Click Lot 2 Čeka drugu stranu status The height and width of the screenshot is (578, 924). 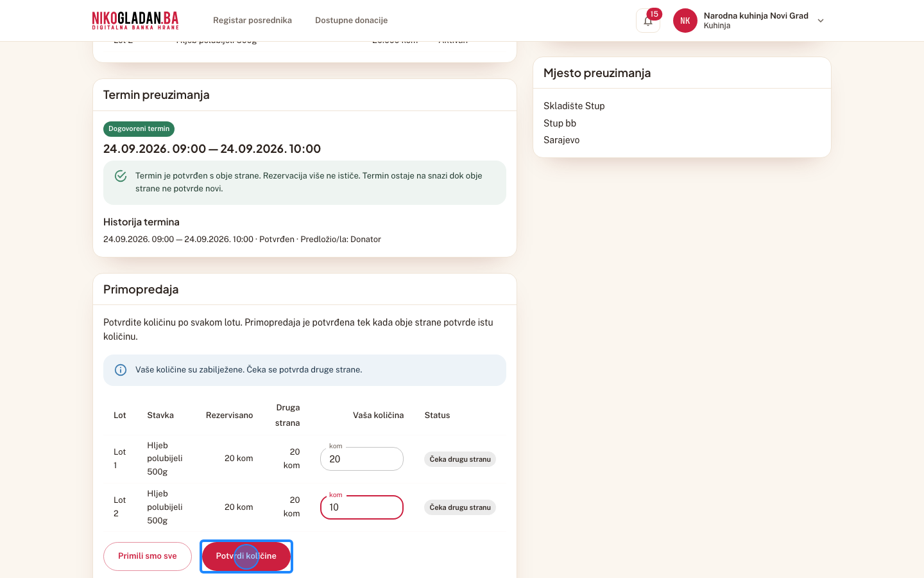click(x=460, y=507)
